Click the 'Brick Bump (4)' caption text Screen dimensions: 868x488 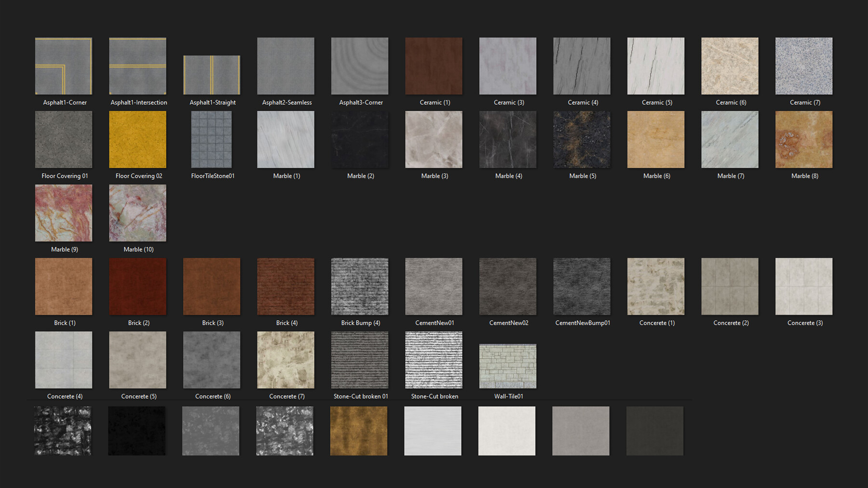click(361, 323)
